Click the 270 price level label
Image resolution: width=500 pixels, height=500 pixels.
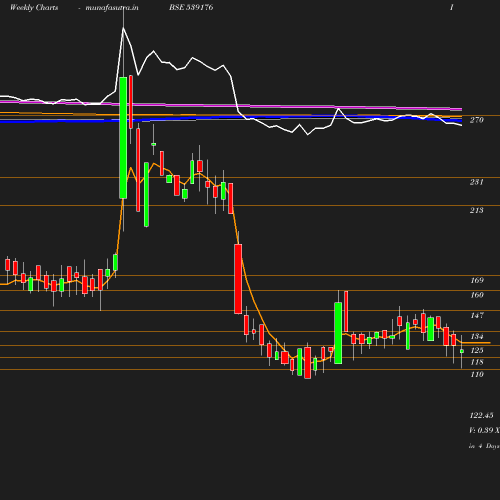tap(477, 120)
